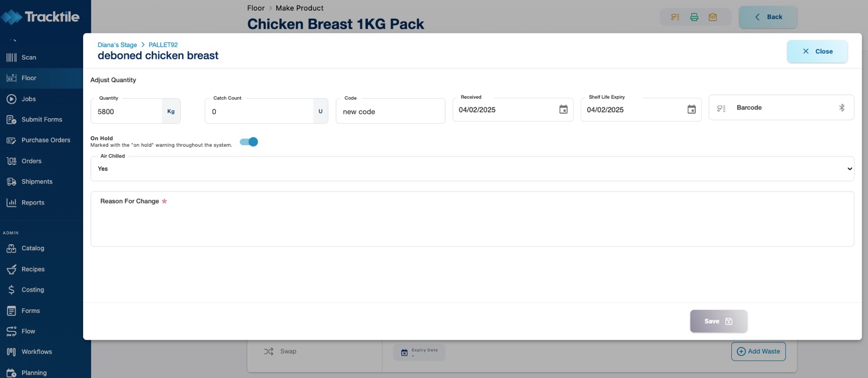Close the adjust quantity dialog
This screenshot has width=868, height=378.
[x=817, y=51]
